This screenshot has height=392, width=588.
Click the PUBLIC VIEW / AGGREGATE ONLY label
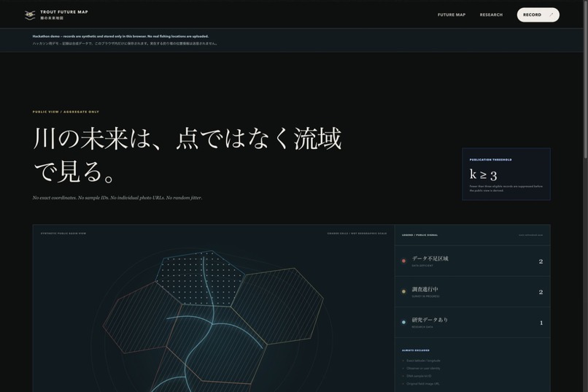(x=66, y=112)
